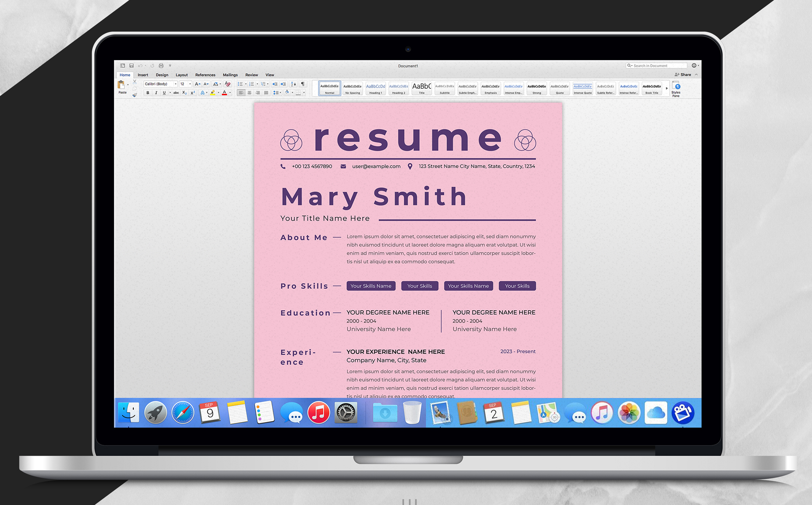812x505 pixels.
Task: Expand the styles gallery arrow
Action: (667, 88)
